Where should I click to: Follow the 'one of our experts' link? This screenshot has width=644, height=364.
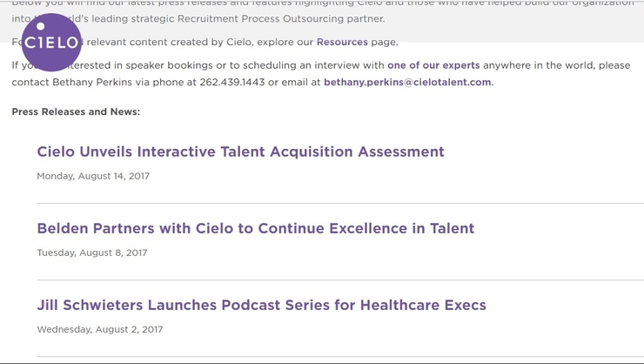point(433,65)
